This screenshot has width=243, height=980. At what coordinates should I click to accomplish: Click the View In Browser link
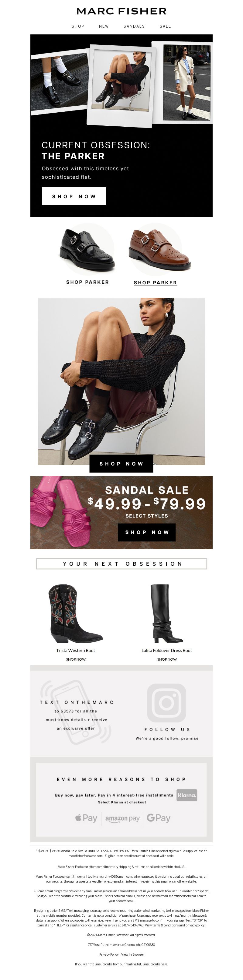(132, 954)
